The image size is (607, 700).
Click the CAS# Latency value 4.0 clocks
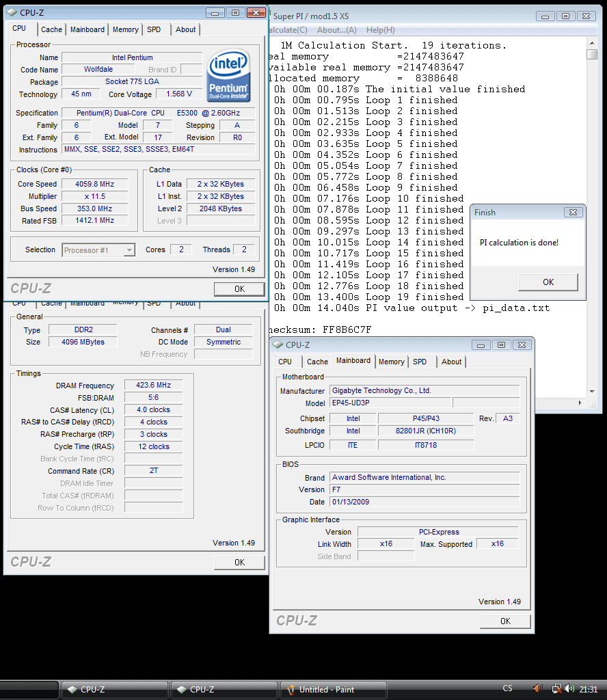[x=154, y=409]
